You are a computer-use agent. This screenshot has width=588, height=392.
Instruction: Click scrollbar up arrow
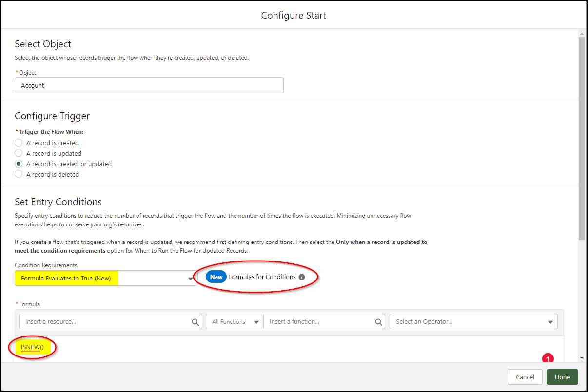[x=582, y=33]
